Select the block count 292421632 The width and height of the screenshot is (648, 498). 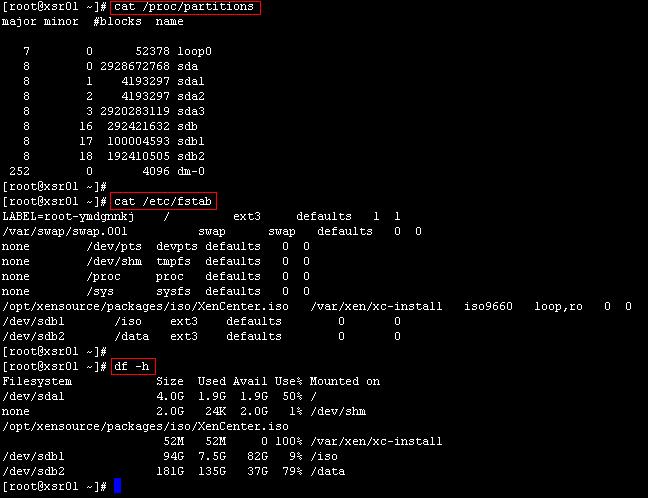coord(138,126)
